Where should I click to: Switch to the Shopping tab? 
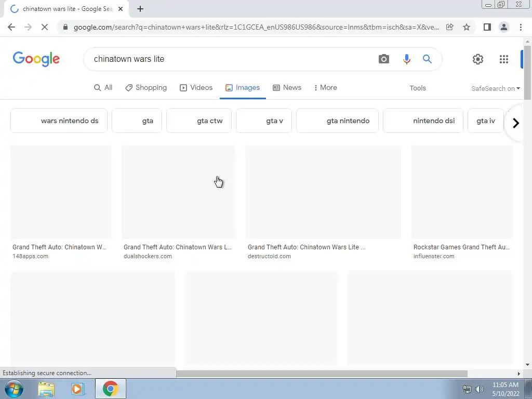[146, 87]
